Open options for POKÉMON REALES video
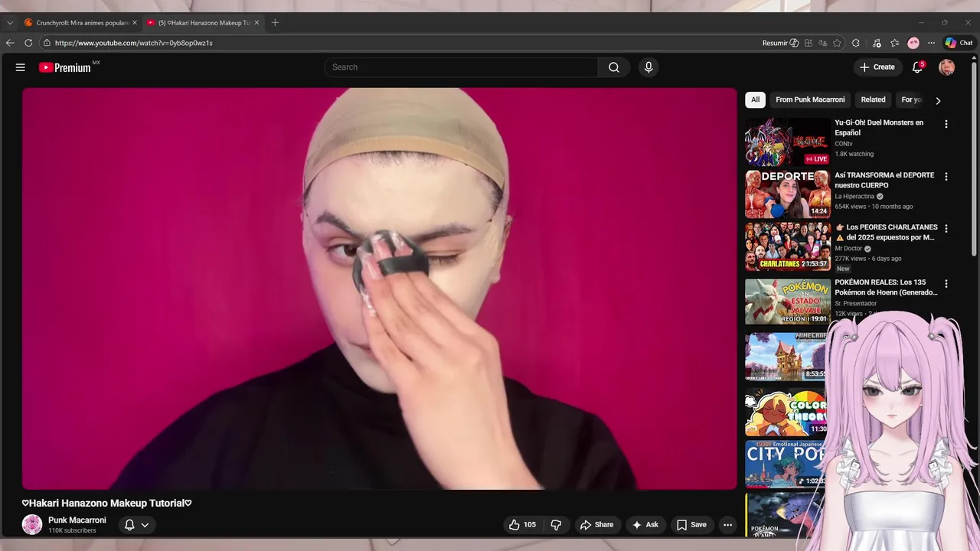The width and height of the screenshot is (980, 551). coord(946,283)
